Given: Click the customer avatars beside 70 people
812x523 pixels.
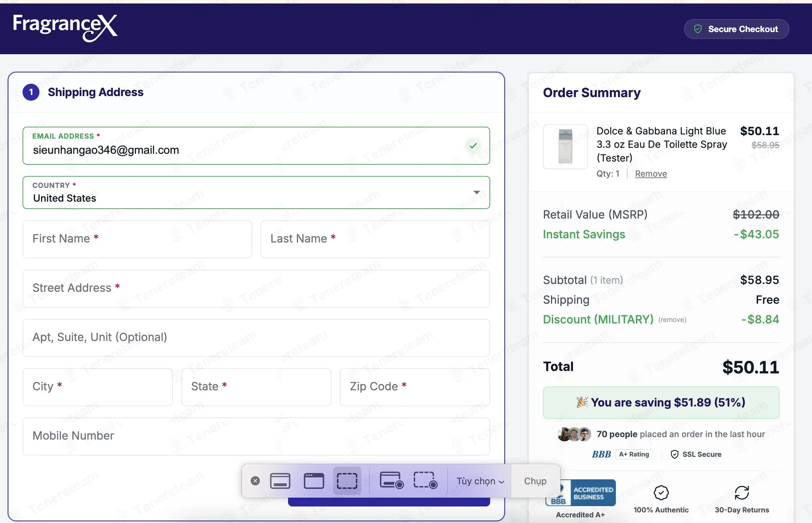Looking at the screenshot, I should (x=574, y=434).
